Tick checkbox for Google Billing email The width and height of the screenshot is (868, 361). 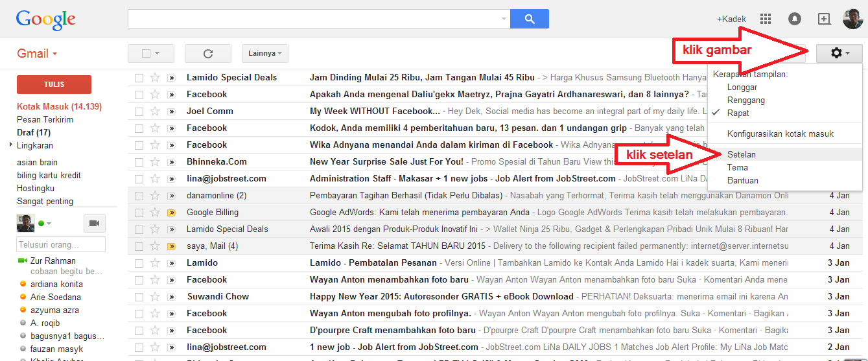click(139, 213)
